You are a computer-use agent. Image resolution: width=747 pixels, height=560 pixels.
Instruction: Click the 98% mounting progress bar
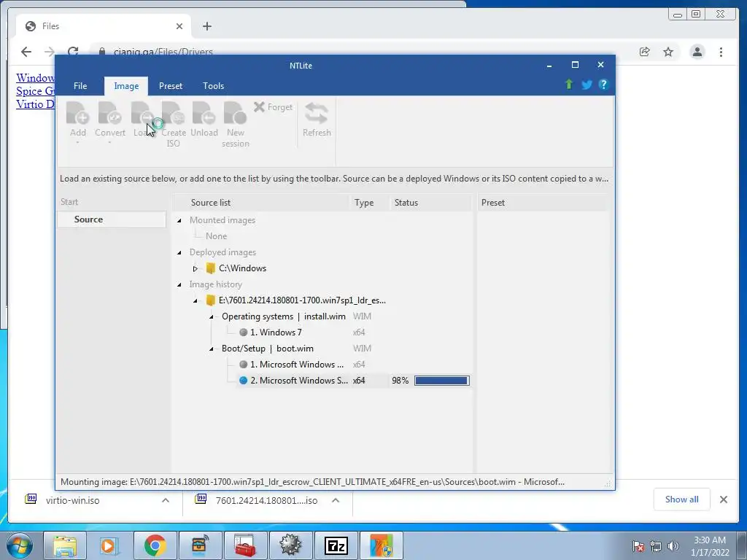pyautogui.click(x=441, y=381)
